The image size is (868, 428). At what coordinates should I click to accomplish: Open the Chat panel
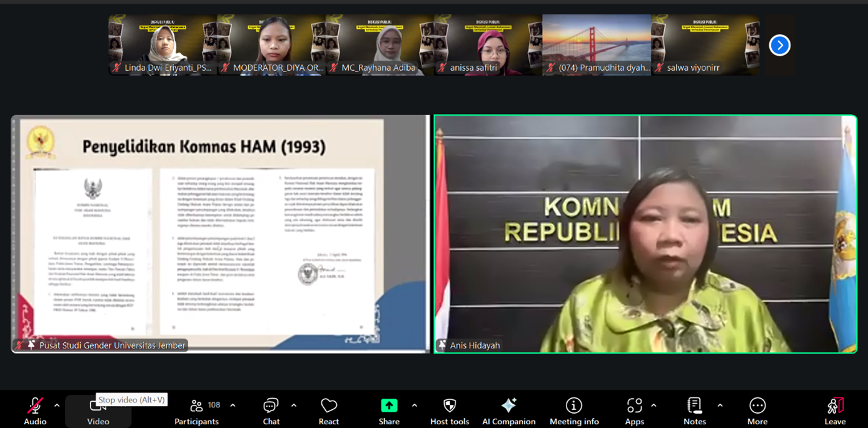coord(271,410)
